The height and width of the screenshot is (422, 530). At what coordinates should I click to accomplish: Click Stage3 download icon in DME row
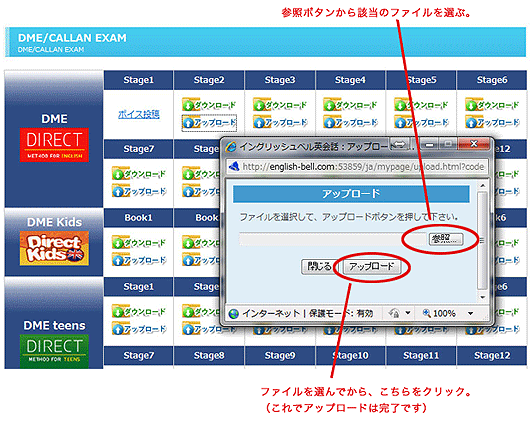[259, 105]
